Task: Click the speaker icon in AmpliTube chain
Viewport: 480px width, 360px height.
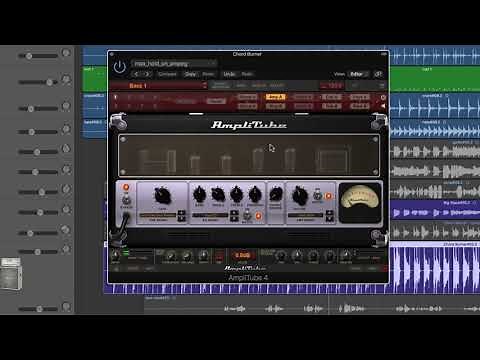Action: [383, 106]
